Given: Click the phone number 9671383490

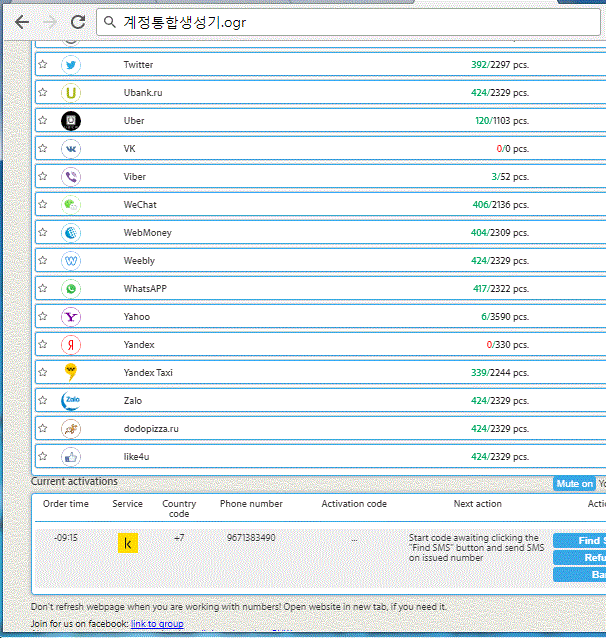Looking at the screenshot, I should pos(251,538).
